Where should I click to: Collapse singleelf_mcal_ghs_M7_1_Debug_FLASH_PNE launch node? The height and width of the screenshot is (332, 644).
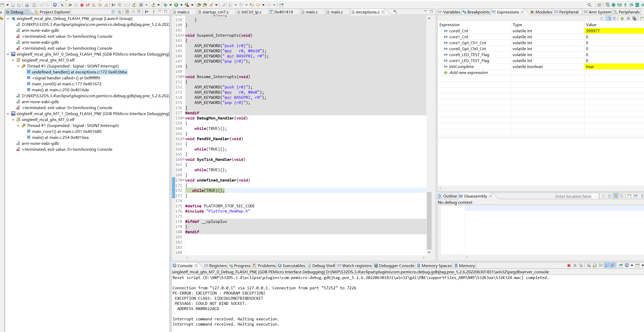click(x=8, y=114)
